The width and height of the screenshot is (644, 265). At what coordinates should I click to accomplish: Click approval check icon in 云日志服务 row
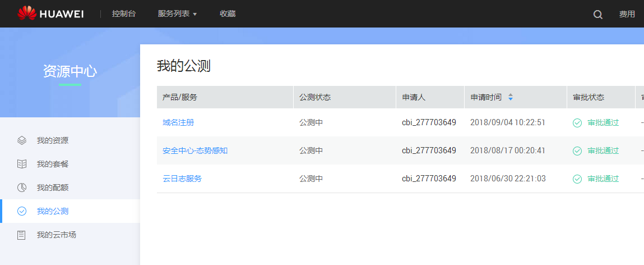(x=577, y=179)
